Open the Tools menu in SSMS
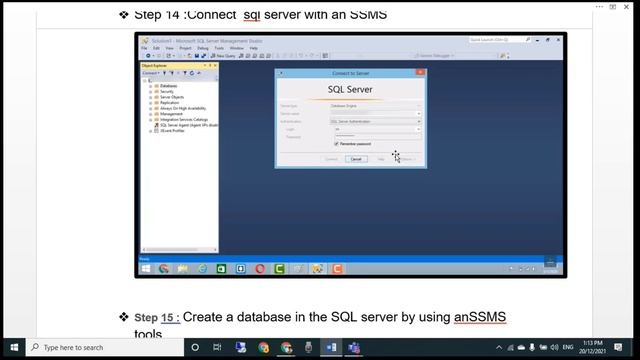This screenshot has width=640, height=360. tap(219, 48)
